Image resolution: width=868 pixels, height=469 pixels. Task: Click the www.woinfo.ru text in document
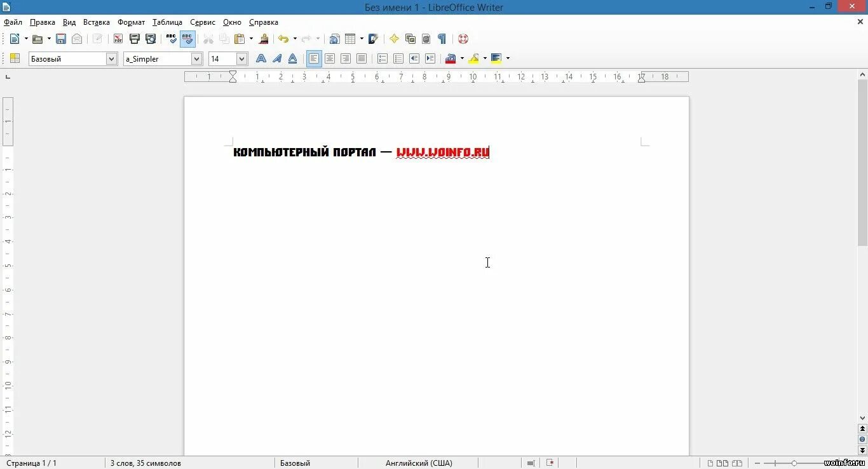(x=443, y=153)
